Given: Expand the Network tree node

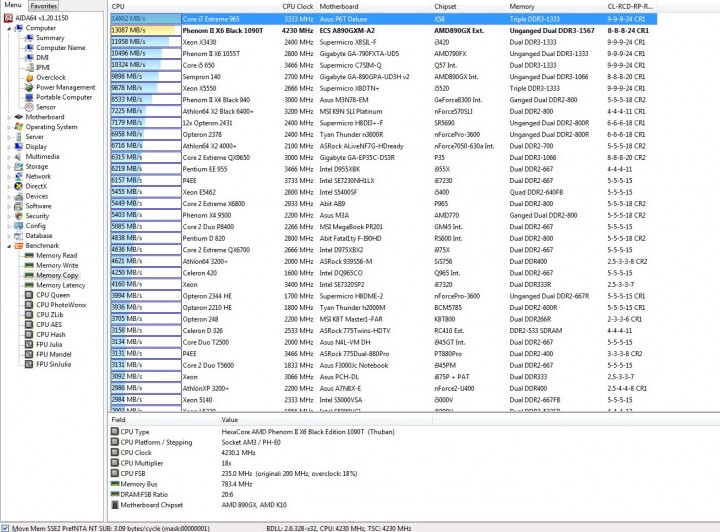Looking at the screenshot, I should (9, 177).
